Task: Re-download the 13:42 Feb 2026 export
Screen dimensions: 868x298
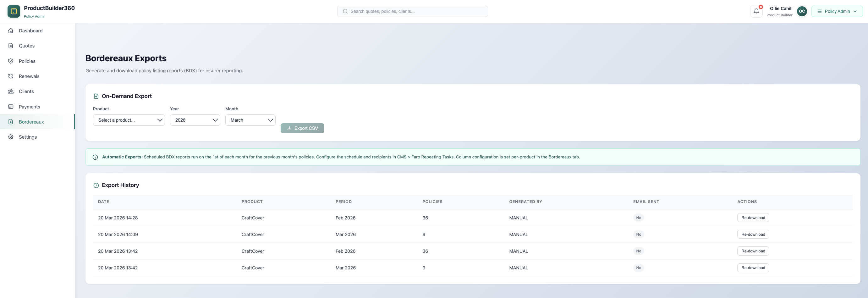Action: click(x=753, y=251)
